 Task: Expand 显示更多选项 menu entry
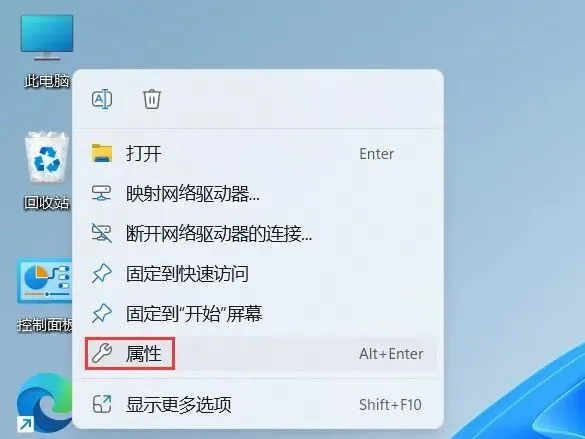coord(257,404)
